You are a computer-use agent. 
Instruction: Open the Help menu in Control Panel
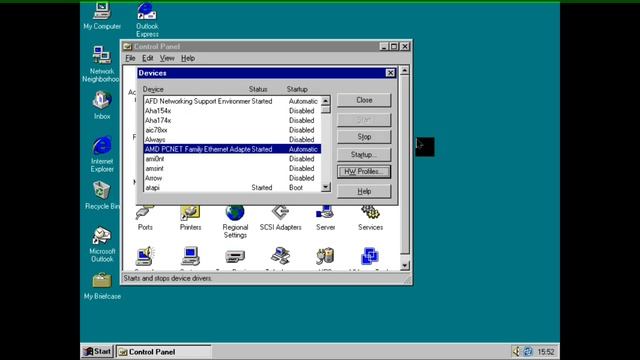(188, 58)
